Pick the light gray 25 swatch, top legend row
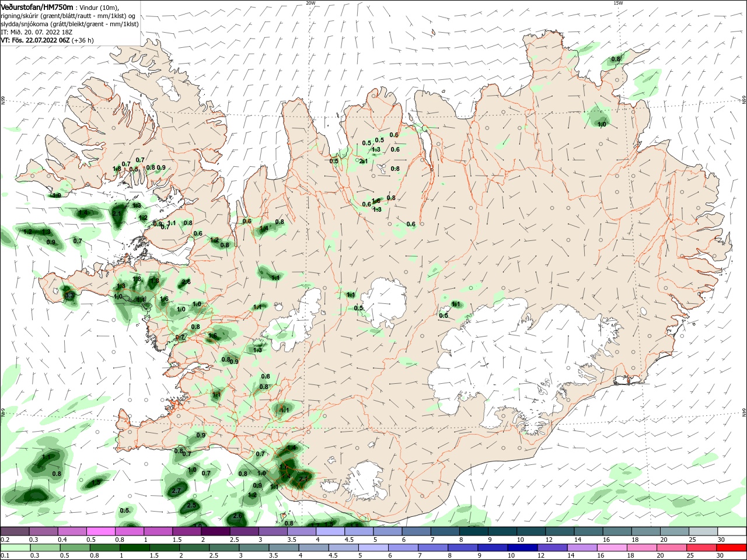This screenshot has height=560, width=747. [703, 531]
